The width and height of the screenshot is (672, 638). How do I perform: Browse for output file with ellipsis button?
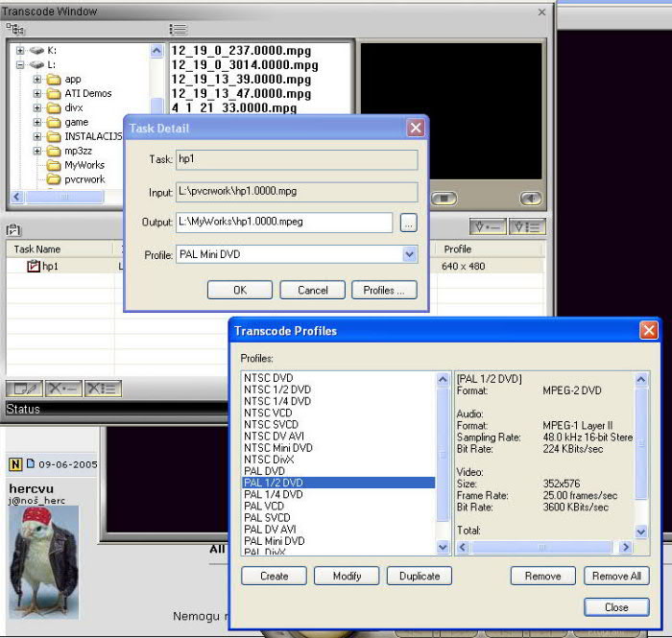pyautogui.click(x=409, y=223)
